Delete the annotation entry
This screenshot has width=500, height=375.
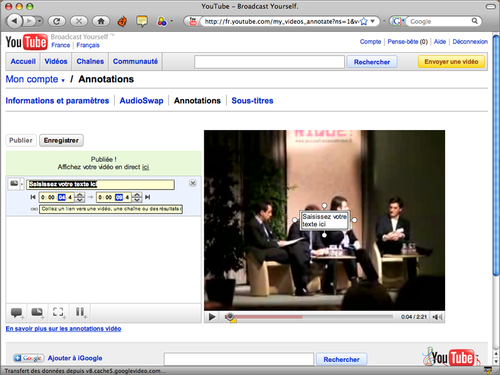pyautogui.click(x=193, y=183)
